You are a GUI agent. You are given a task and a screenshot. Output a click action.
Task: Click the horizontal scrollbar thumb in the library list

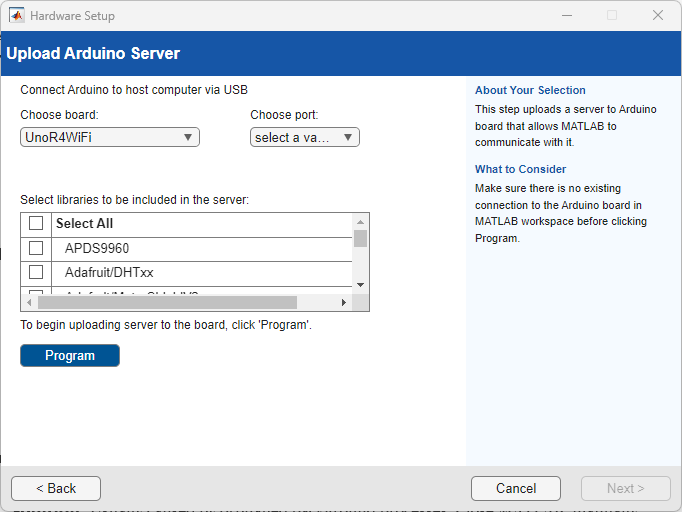(167, 302)
